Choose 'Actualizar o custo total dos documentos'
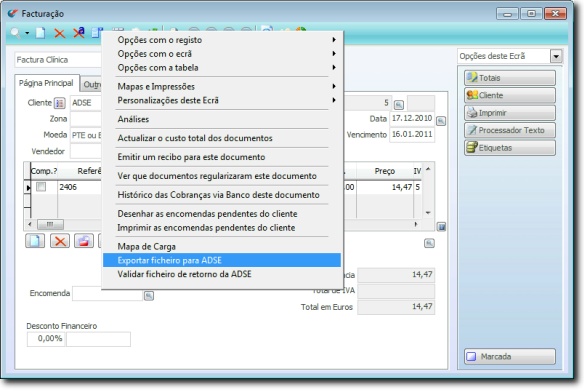 [222, 138]
